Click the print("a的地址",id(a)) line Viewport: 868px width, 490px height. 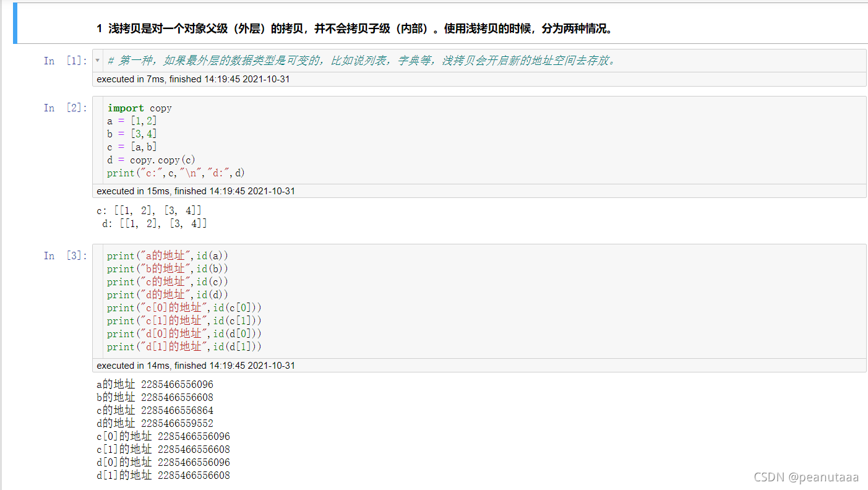168,256
